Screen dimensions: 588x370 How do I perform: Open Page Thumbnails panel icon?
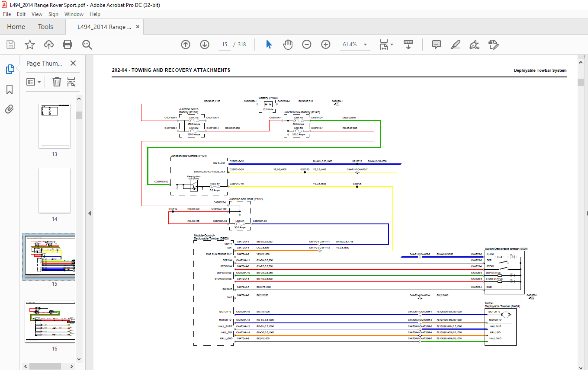coord(10,69)
